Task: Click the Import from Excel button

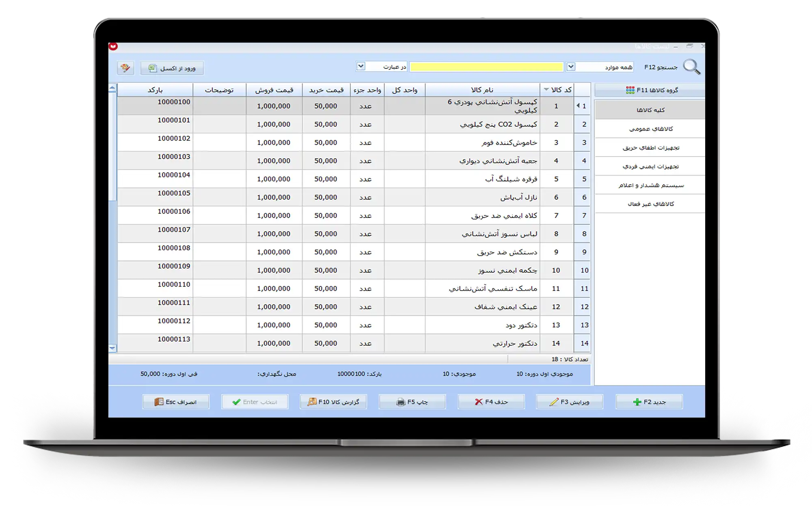Action: pos(172,68)
